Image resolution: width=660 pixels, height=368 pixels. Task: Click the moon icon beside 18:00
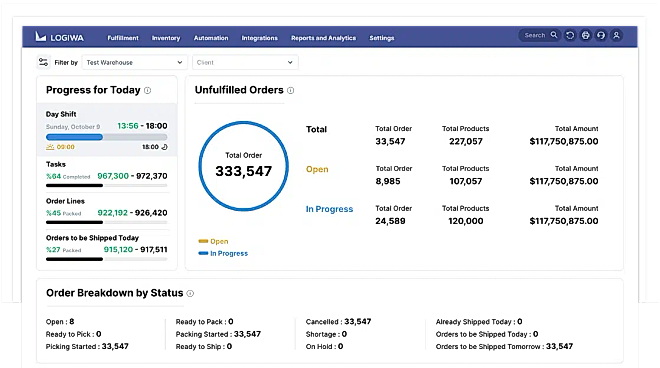coord(165,147)
